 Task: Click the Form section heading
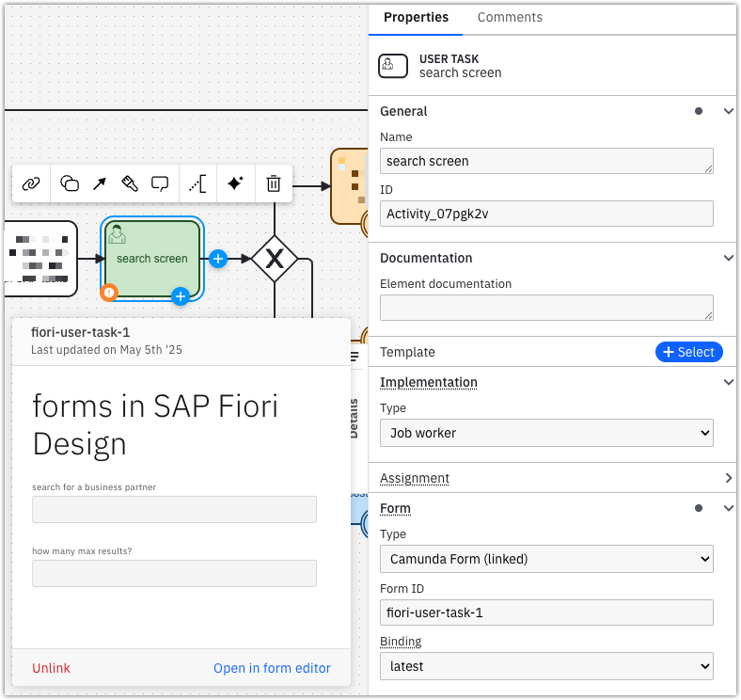click(396, 508)
